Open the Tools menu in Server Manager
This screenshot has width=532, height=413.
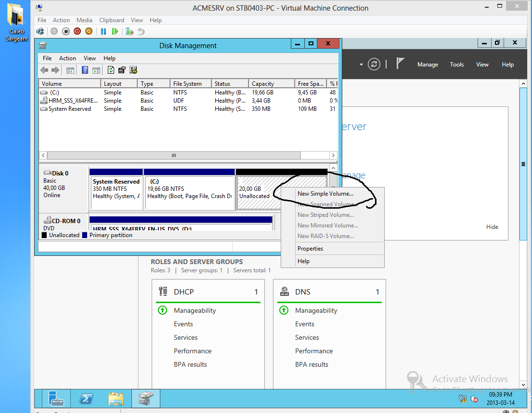coord(457,65)
